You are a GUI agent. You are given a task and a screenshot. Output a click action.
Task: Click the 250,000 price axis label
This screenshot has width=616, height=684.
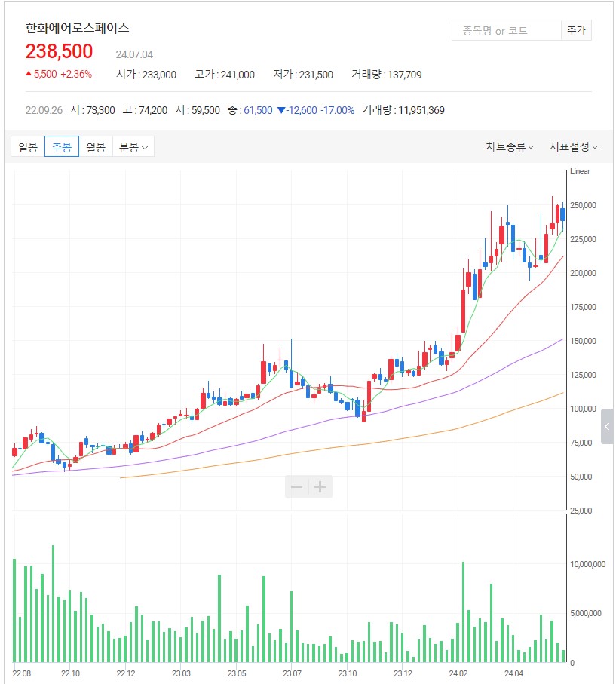(584, 205)
